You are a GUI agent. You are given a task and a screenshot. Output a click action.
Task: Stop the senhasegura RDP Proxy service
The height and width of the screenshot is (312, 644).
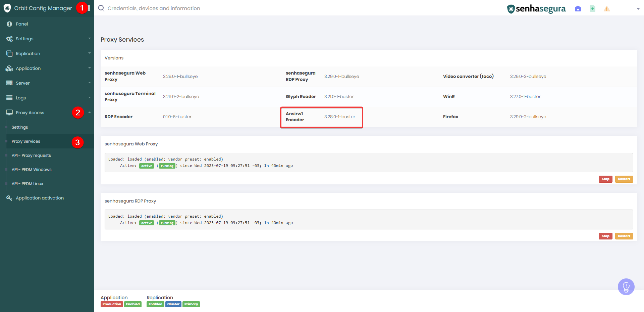point(605,236)
